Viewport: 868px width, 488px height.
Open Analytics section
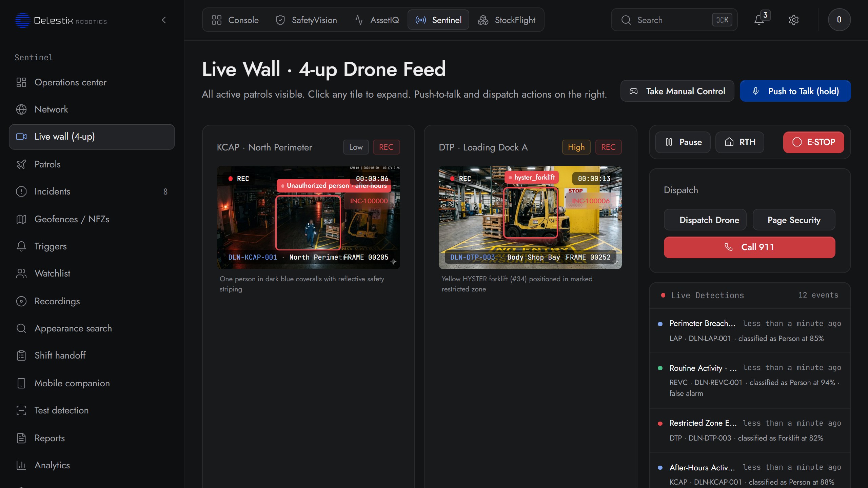pos(92,465)
